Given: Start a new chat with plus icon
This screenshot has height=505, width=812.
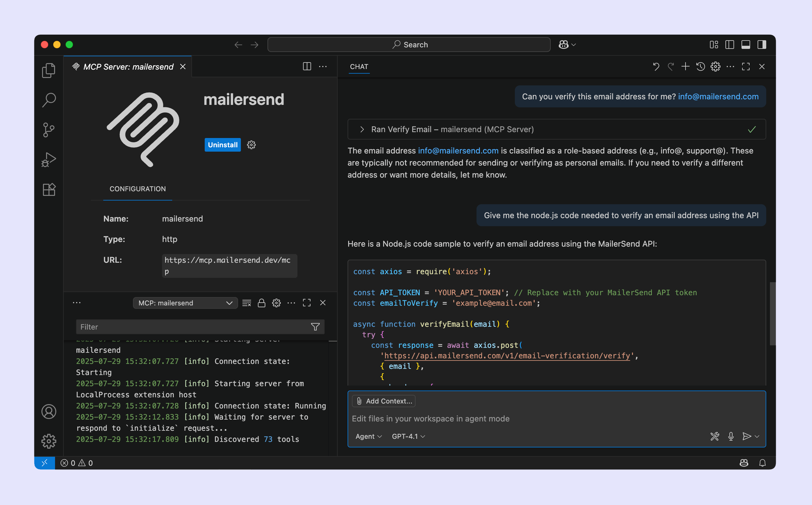Looking at the screenshot, I should tap(685, 67).
